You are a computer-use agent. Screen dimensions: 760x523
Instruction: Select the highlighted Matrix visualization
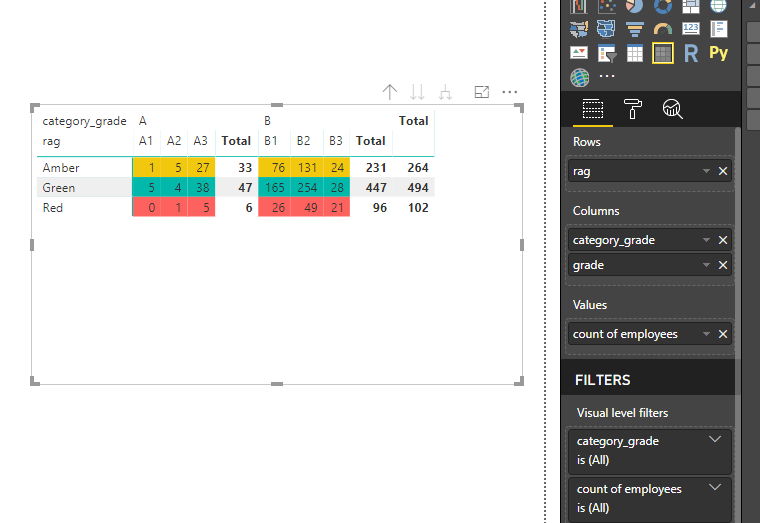663,53
